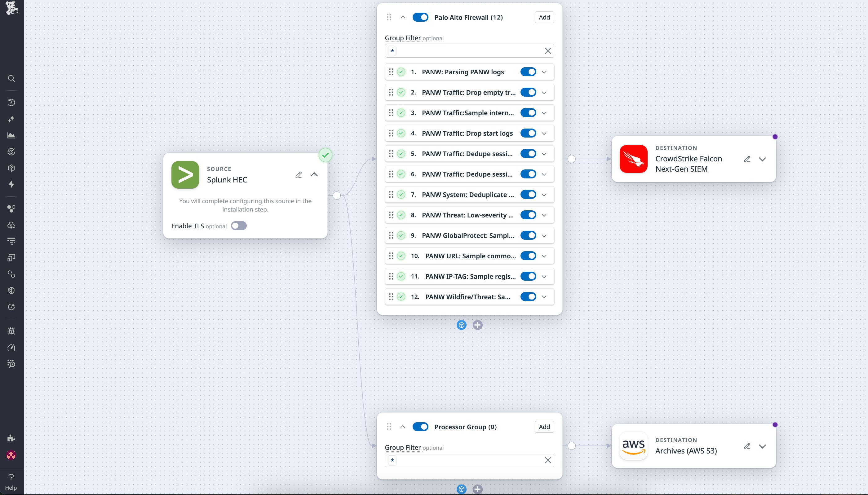Expand PANW: Parsing PANW logs processor

pos(543,72)
